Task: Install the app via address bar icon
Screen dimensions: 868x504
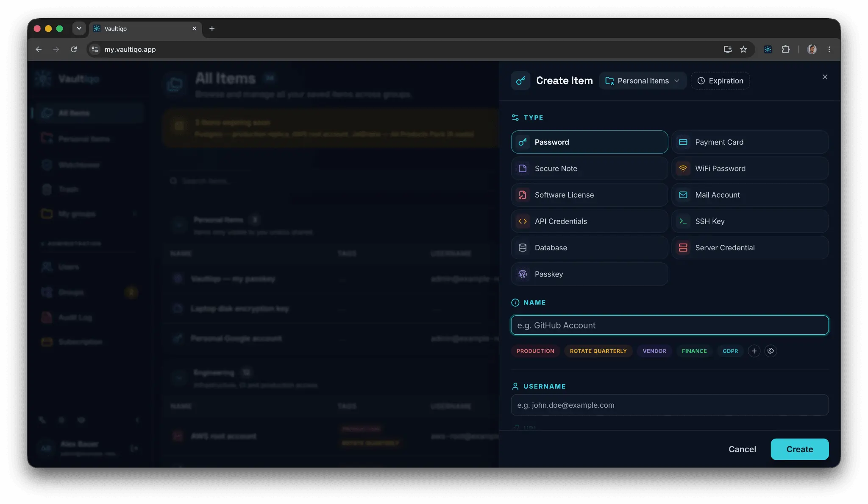Action: pos(727,49)
